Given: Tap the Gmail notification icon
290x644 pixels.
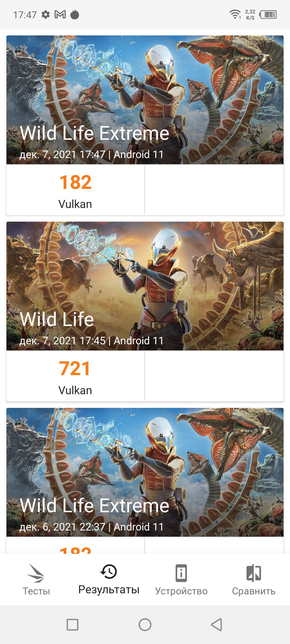Looking at the screenshot, I should pyautogui.click(x=60, y=14).
